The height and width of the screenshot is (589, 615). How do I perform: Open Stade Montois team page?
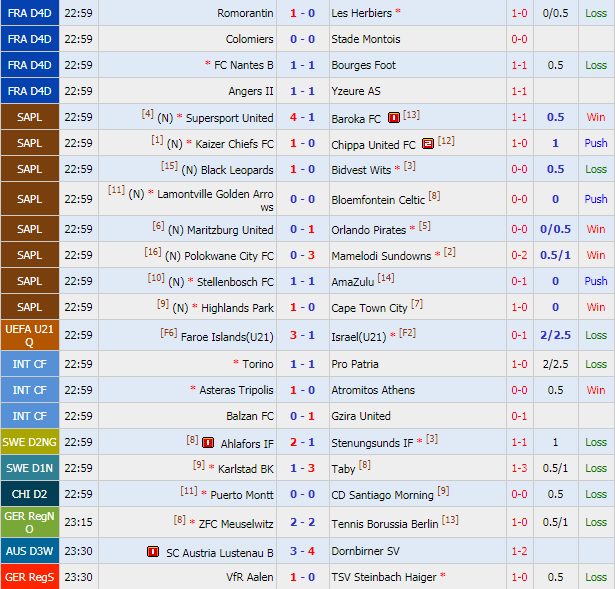(x=366, y=39)
